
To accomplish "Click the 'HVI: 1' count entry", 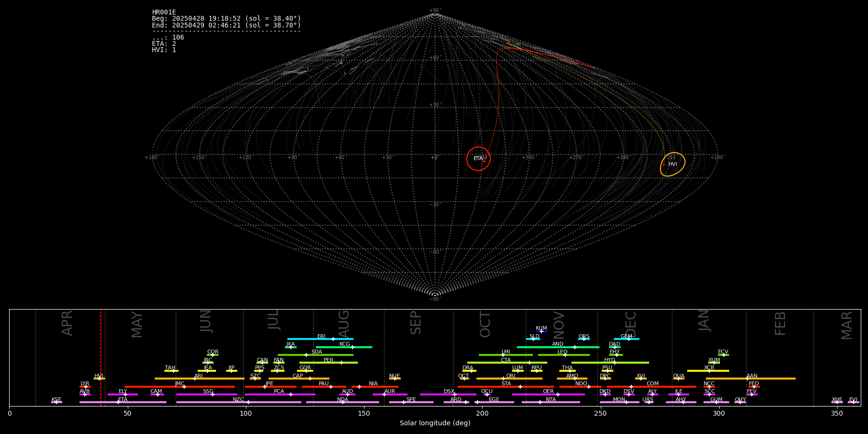I will pos(164,50).
